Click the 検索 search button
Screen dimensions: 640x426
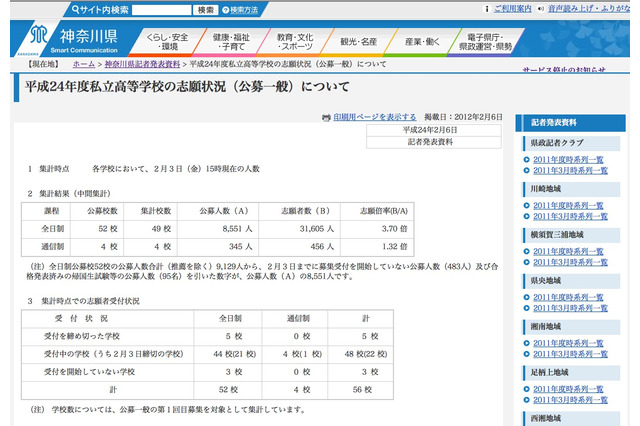(206, 10)
